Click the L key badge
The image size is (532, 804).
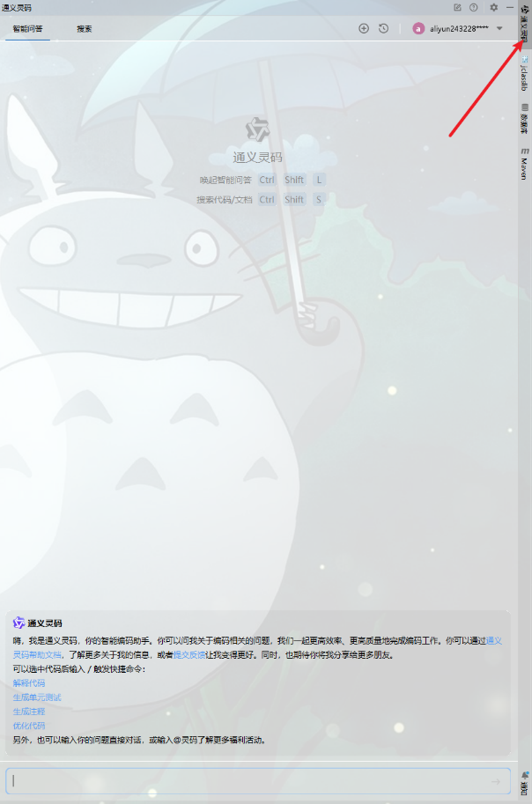tap(319, 180)
